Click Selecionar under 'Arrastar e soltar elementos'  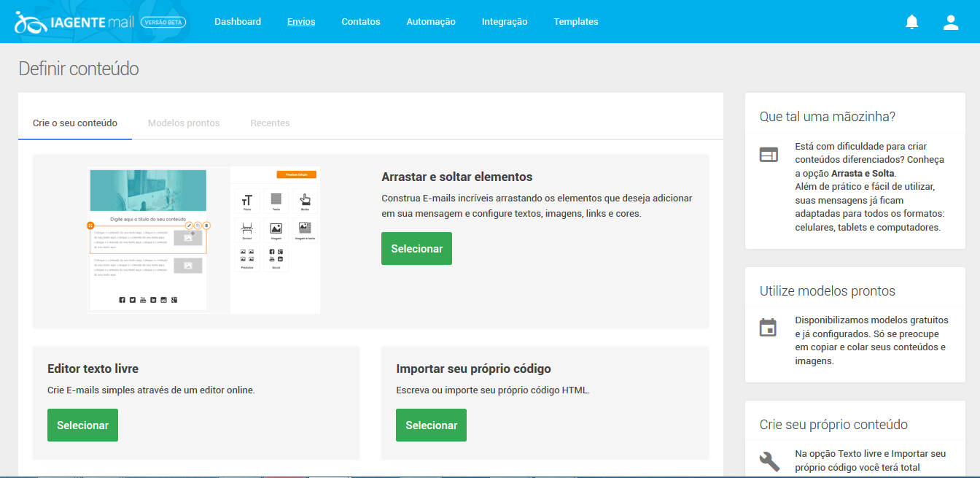pos(416,248)
